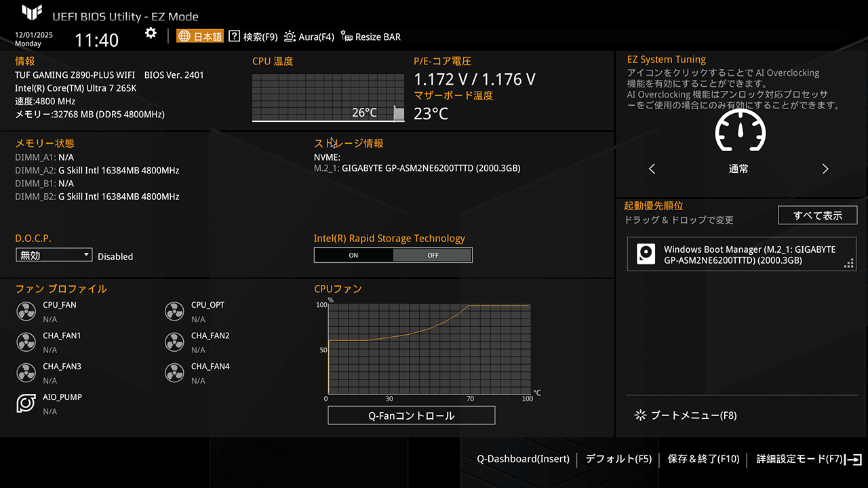Click the CPU_OPT fan icon

[x=174, y=312]
